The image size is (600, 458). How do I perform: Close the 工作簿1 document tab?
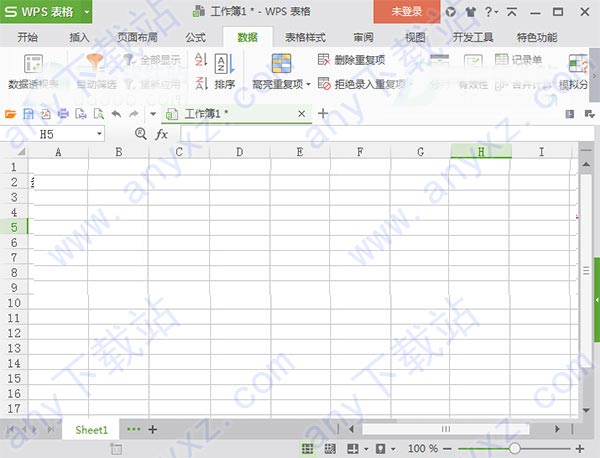pos(302,114)
